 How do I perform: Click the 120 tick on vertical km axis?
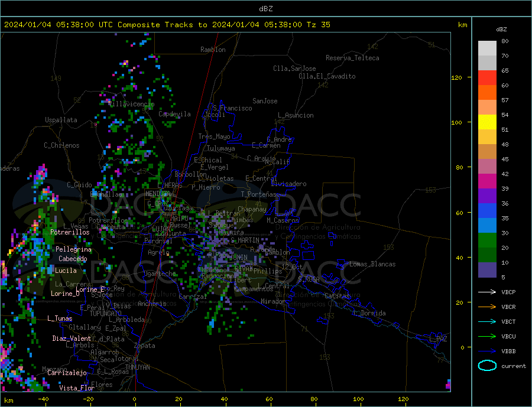tap(457, 77)
